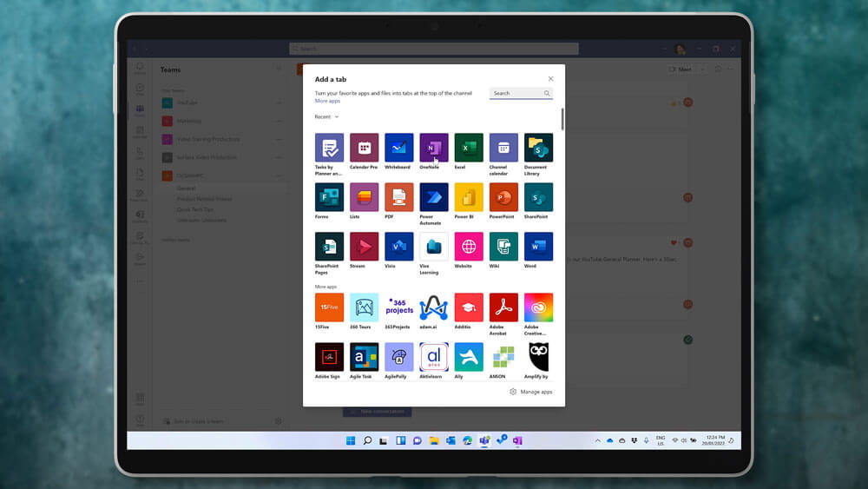Screen dimensions: 868x489
Task: Pick the Power BI app icon
Action: click(x=469, y=197)
